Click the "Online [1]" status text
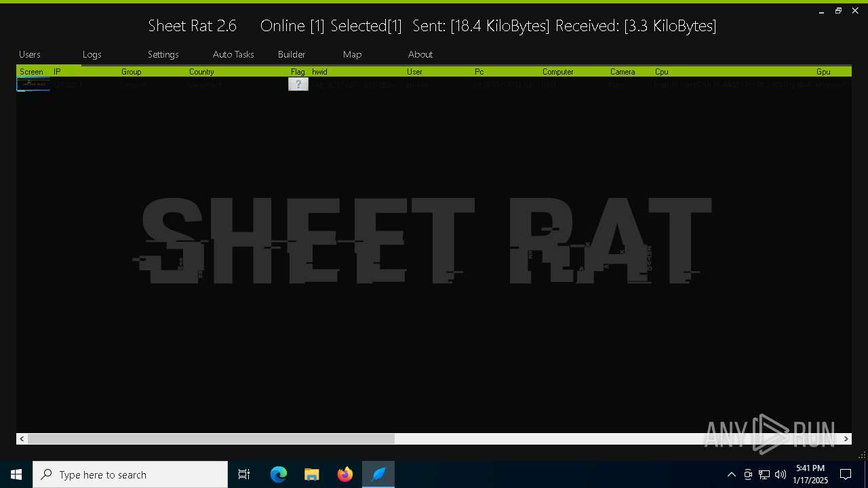Viewport: 868px width, 488px height. pyautogui.click(x=293, y=26)
